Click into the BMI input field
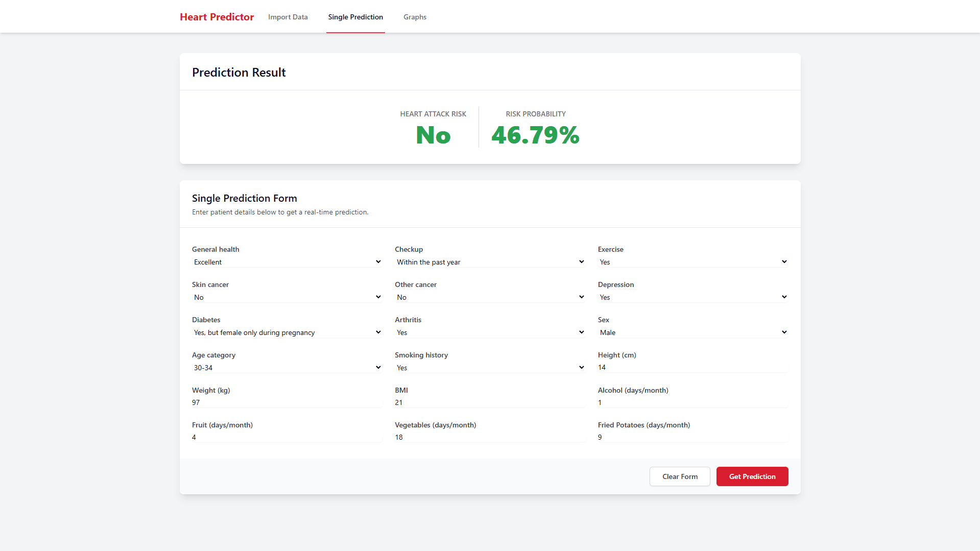Screen dimensions: 980x551 (490, 402)
